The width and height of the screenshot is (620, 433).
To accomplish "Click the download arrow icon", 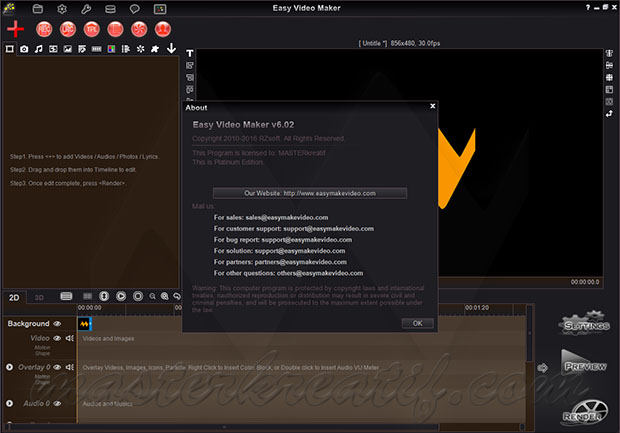I will 171,48.
